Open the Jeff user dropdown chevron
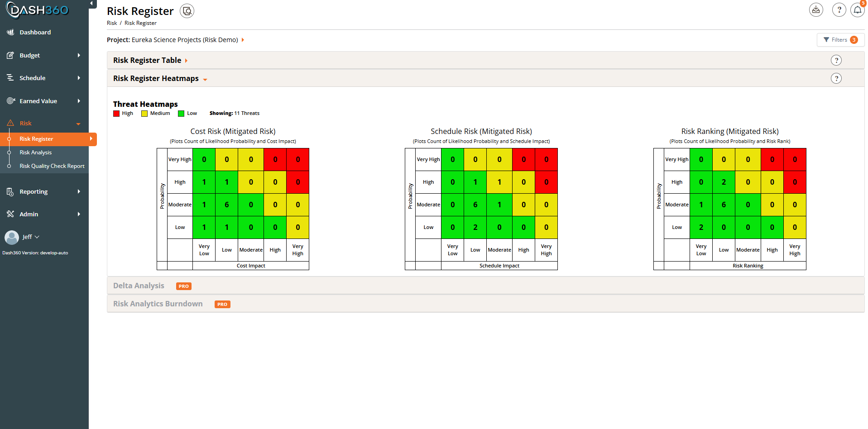The width and height of the screenshot is (868, 429). point(37,237)
